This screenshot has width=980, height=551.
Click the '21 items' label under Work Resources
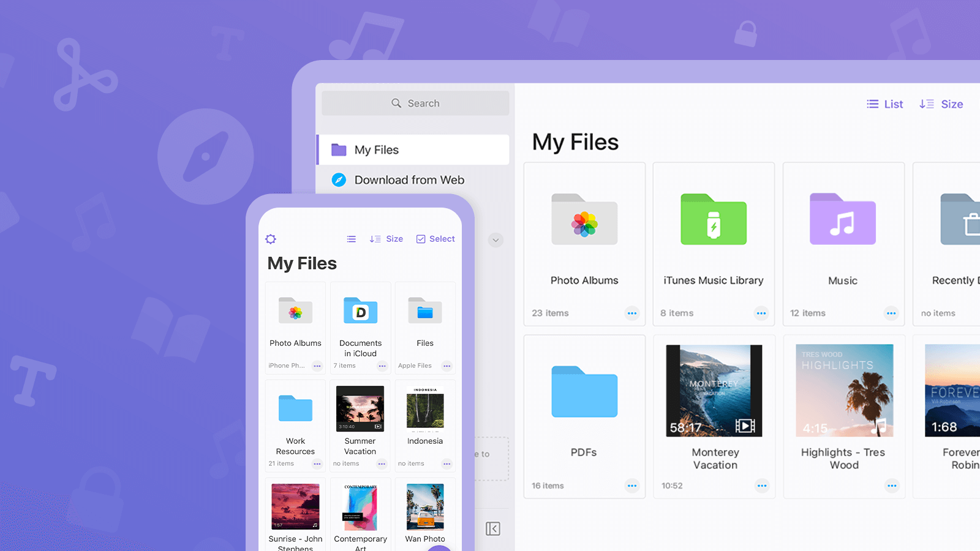click(x=281, y=463)
